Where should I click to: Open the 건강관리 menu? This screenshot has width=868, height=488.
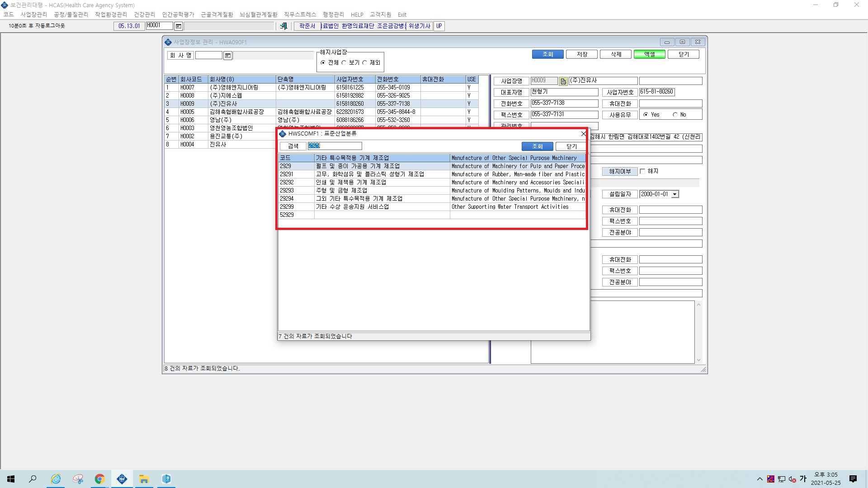(x=144, y=14)
